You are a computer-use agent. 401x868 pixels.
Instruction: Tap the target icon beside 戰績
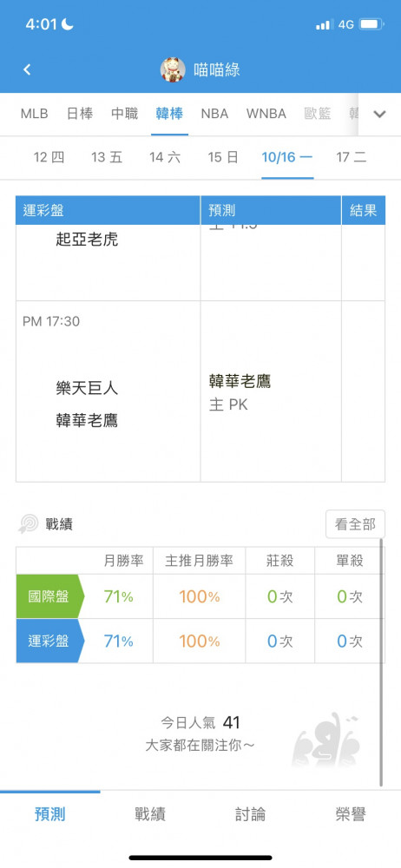click(29, 524)
